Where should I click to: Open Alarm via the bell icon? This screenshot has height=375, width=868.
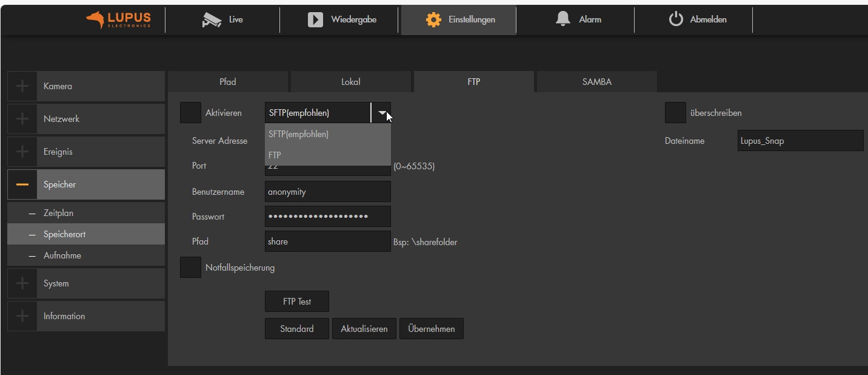(563, 19)
